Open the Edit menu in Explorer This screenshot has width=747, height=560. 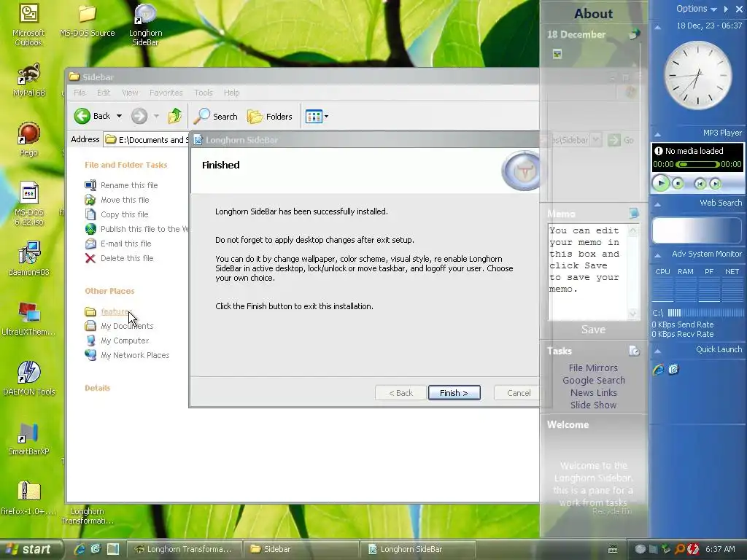pyautogui.click(x=104, y=93)
